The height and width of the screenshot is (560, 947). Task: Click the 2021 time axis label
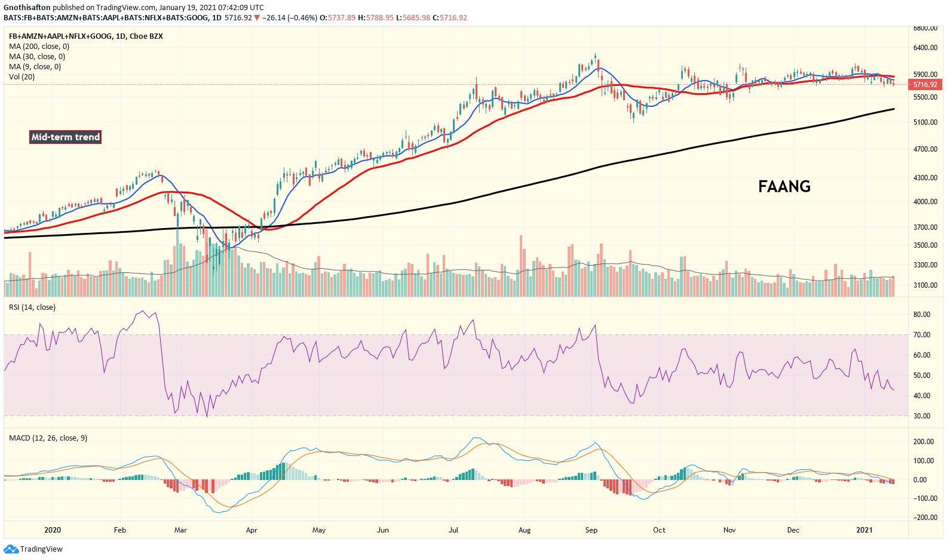click(x=865, y=530)
